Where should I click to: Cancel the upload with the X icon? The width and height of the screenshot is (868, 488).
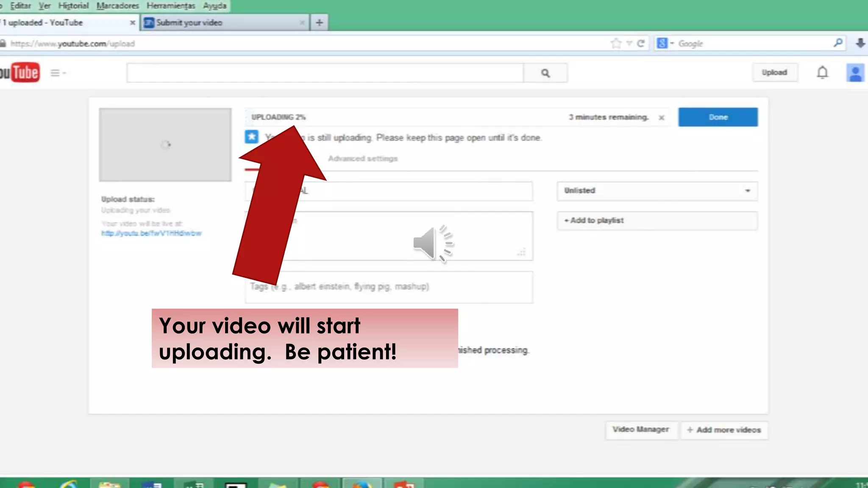pos(662,118)
